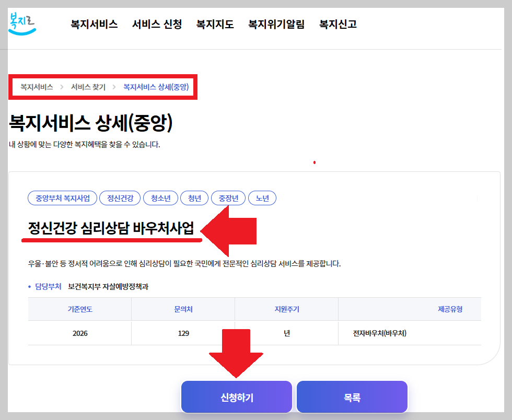The width and height of the screenshot is (512, 420).
Task: Select the 청소년 category tag
Action: pyautogui.click(x=160, y=198)
